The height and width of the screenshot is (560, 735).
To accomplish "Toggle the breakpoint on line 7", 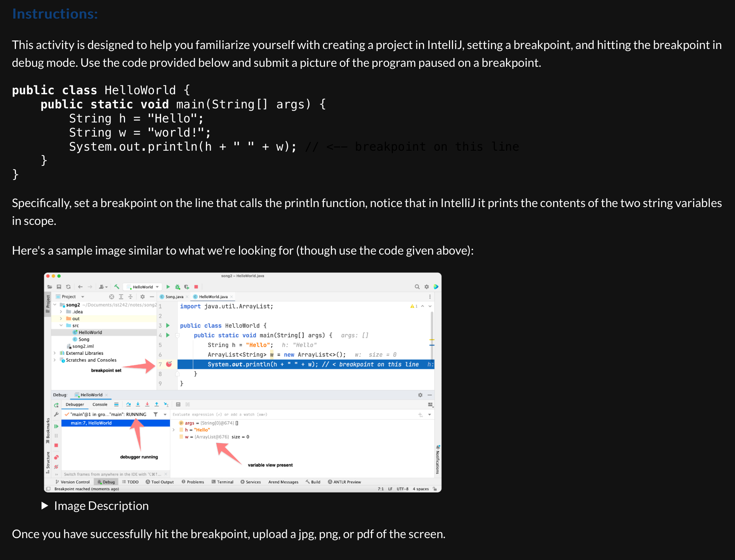I will [169, 364].
